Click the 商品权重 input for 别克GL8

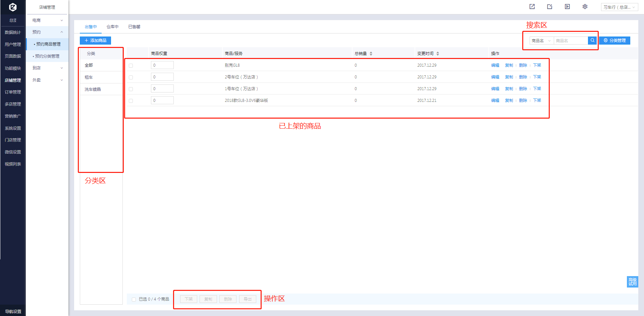click(x=162, y=65)
